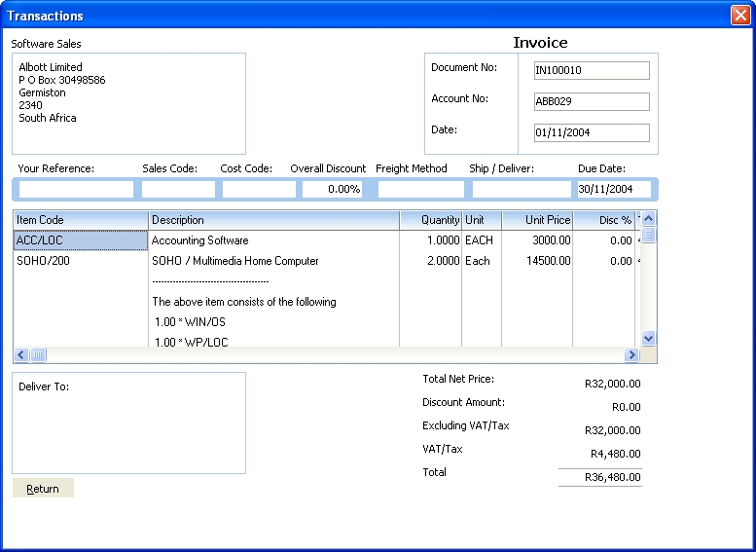Screen dimensions: 756x552
Task: Click the Total Net Price value R32,000.00
Action: [612, 385]
